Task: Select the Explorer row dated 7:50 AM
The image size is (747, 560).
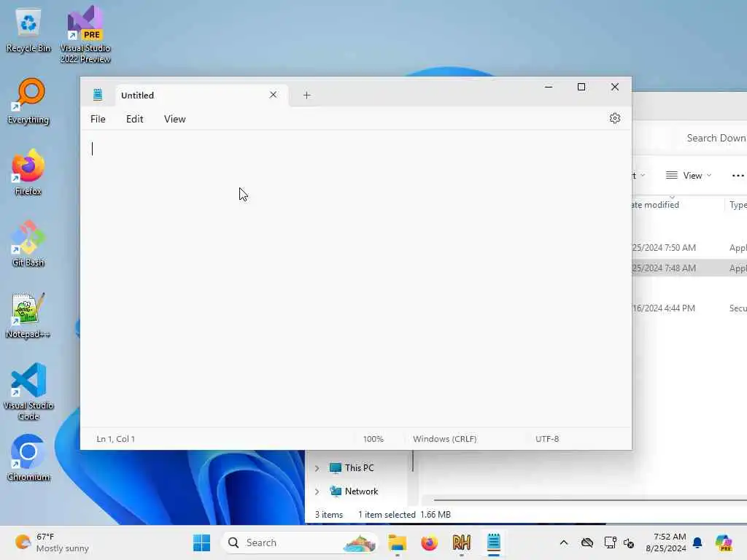Action: [x=689, y=248]
